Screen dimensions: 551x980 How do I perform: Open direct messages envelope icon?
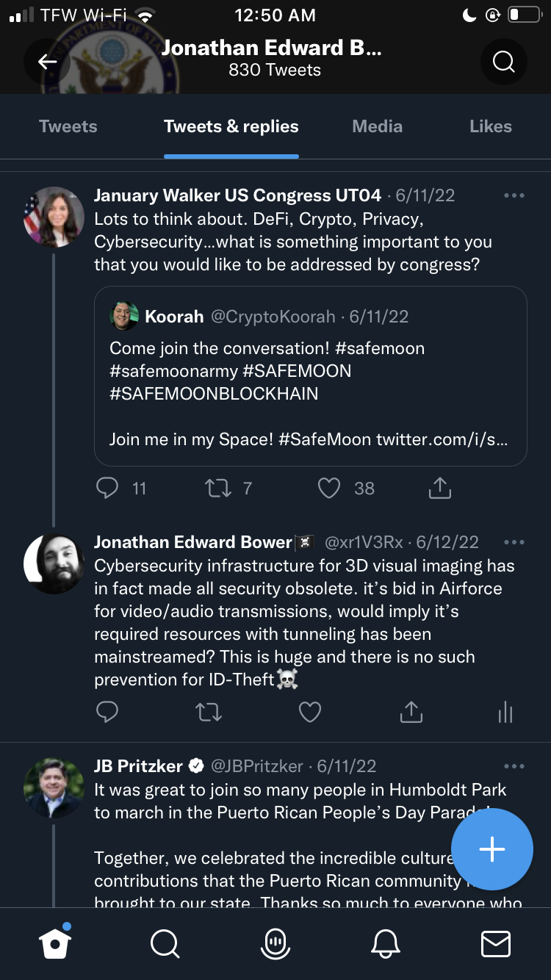pos(495,943)
